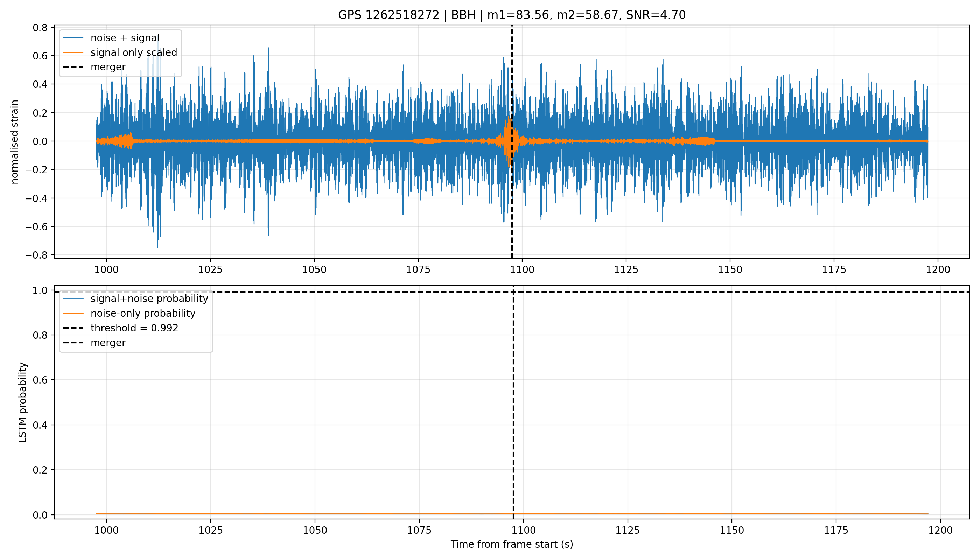Click the 1100 tick label on the top x-axis
The image size is (980, 560).
[522, 269]
